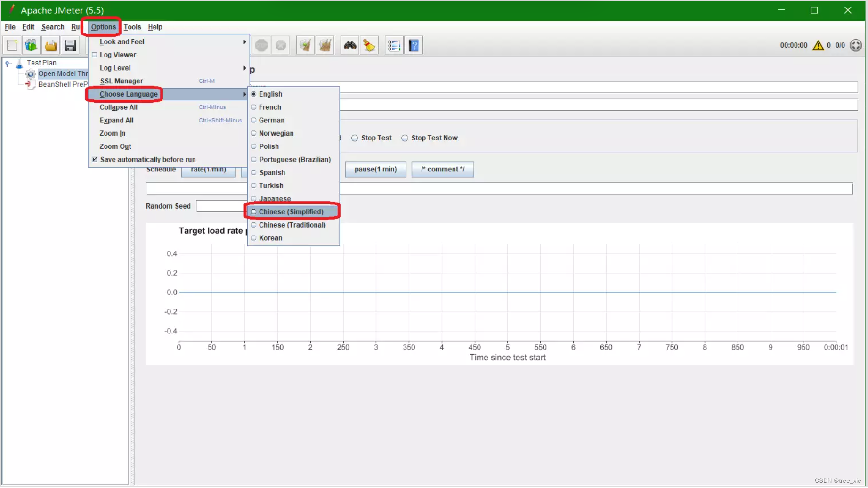868x488 pixels.
Task: Select Chinese (Simplified) language
Action: (x=293, y=212)
